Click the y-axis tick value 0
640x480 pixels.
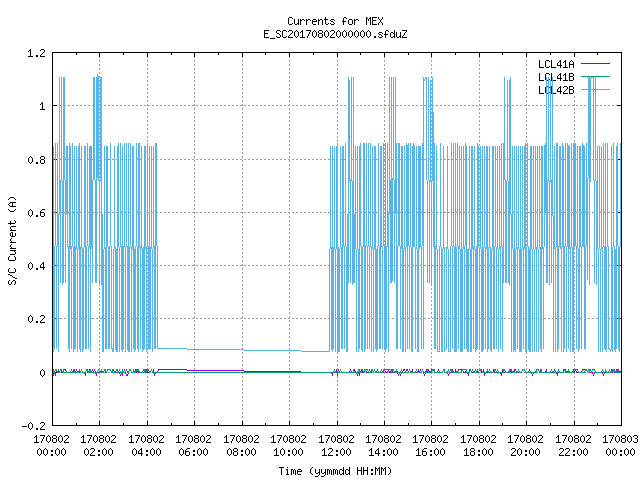(42, 373)
